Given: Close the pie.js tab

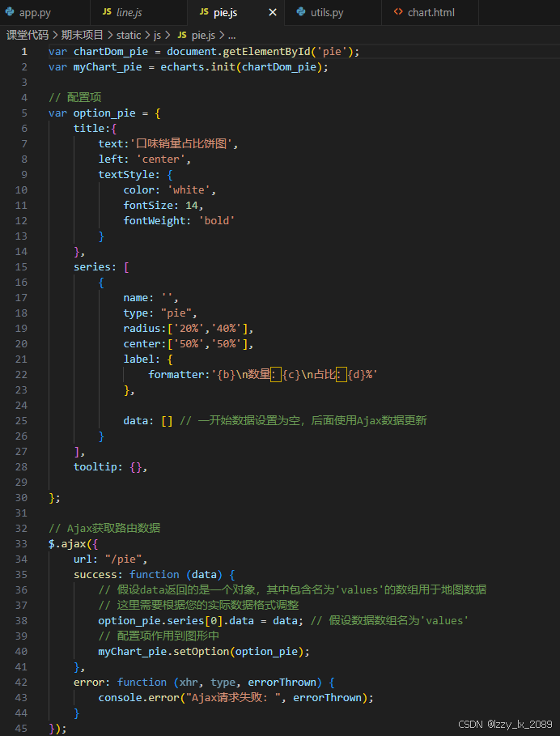Looking at the screenshot, I should 273,13.
